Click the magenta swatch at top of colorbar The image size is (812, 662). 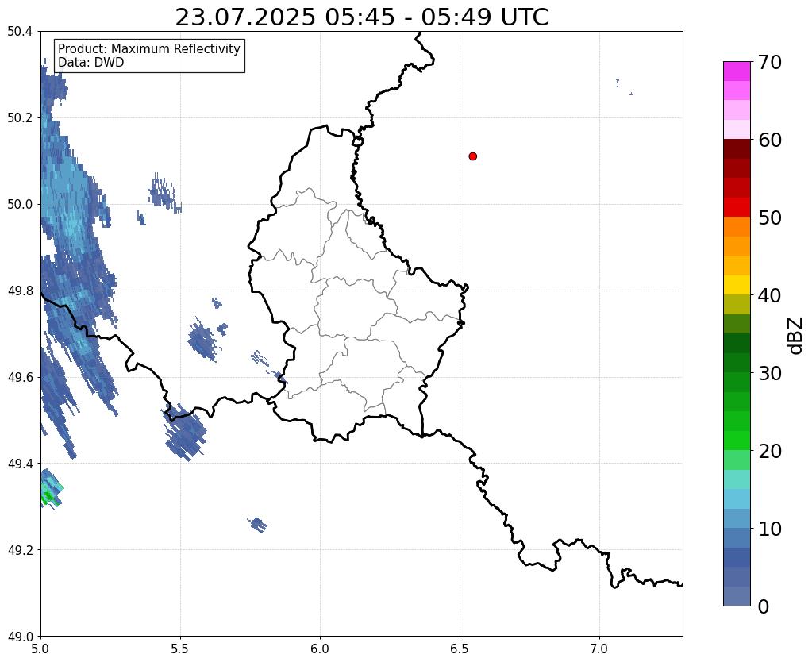737,71
